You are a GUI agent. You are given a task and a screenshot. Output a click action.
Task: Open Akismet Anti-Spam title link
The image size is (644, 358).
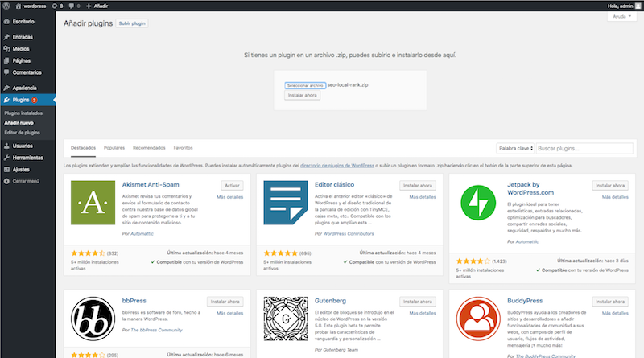pos(151,185)
